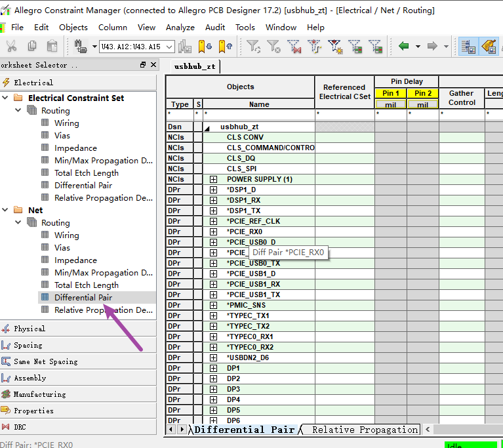Click the Paste clipboard icon

click(x=52, y=46)
